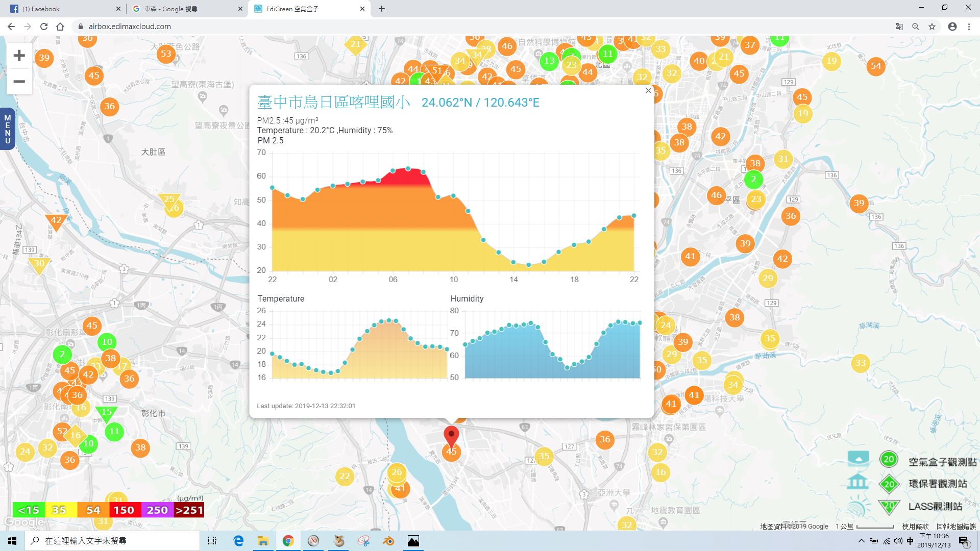Click the 環保署觀測站 legend diamond icon
Image resolution: width=980 pixels, height=551 pixels.
pyautogui.click(x=889, y=484)
